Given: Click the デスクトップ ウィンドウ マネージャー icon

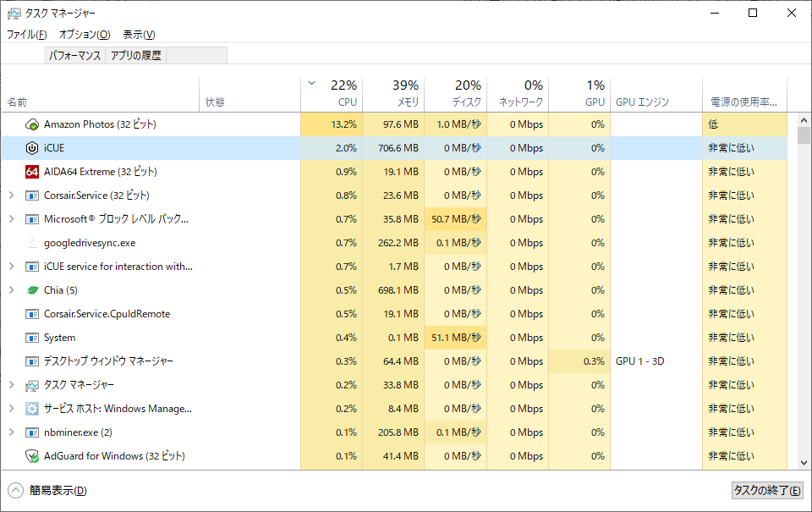Looking at the screenshot, I should (x=32, y=361).
